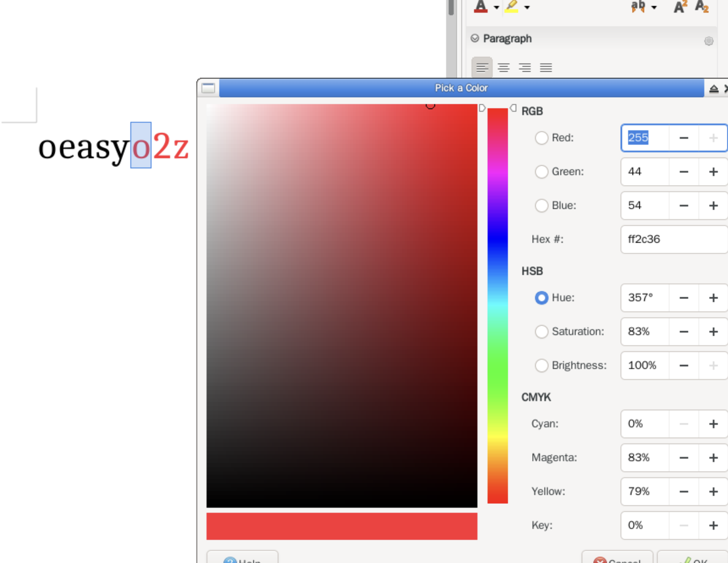Click the Key value field
The image size is (728, 563).
pos(645,525)
